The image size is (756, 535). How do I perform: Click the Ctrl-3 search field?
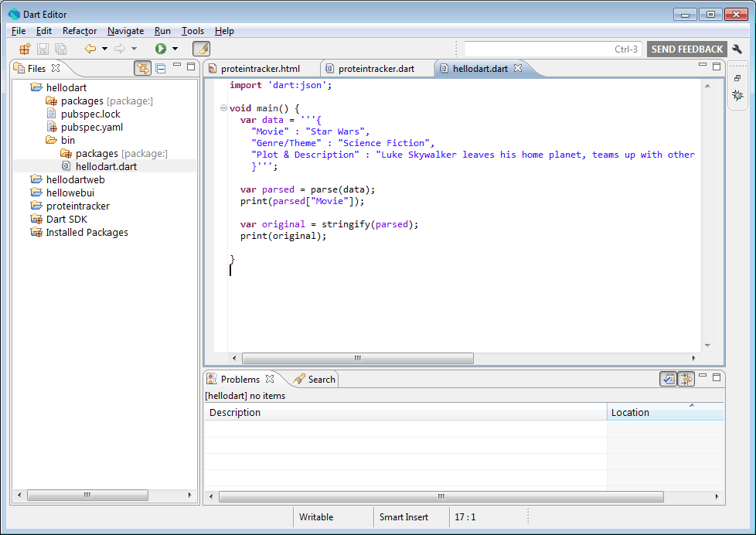coord(552,49)
